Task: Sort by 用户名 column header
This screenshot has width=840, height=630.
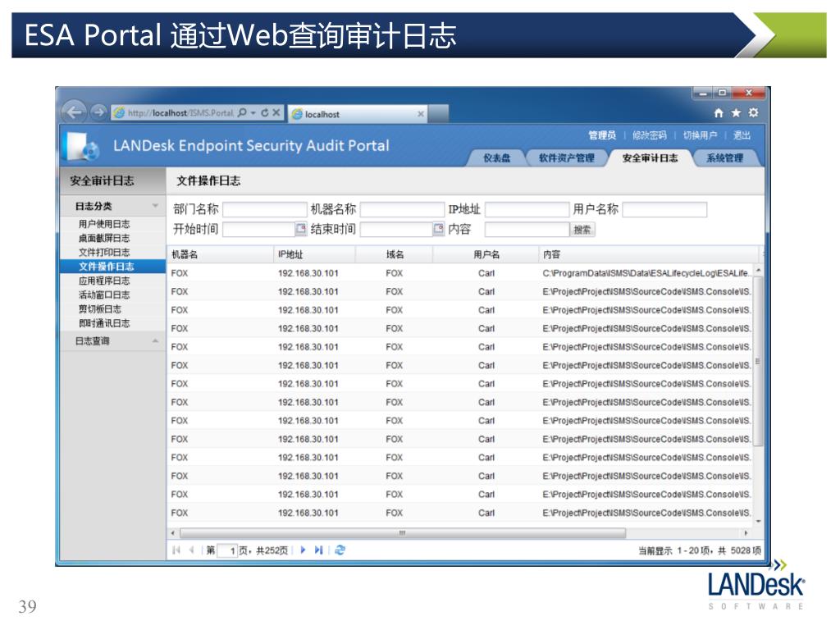Action: pos(486,254)
